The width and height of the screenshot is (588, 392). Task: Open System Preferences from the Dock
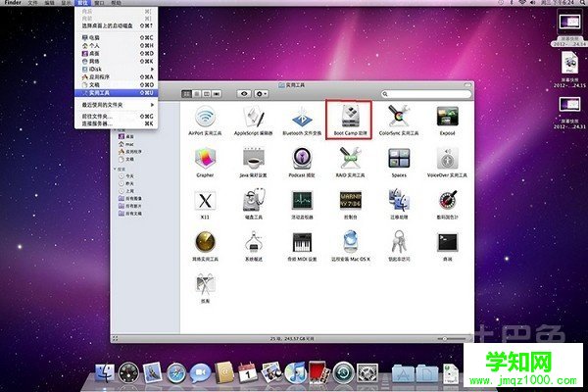click(x=367, y=372)
